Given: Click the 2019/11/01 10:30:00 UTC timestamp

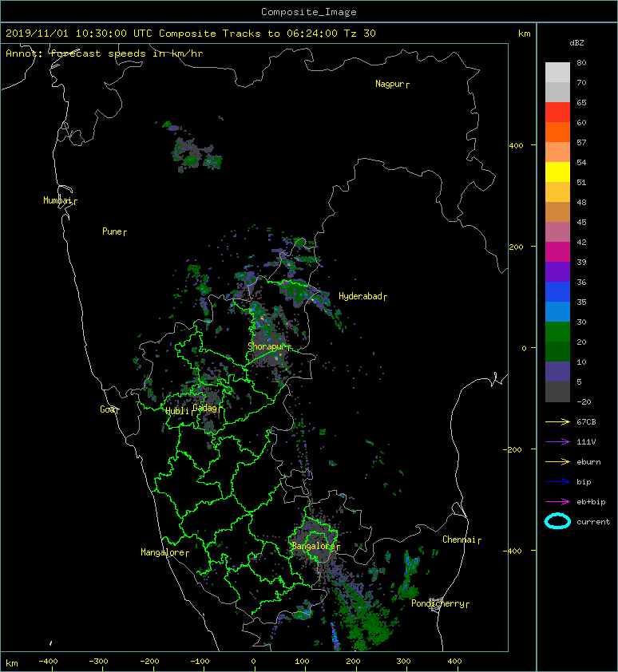Looking at the screenshot, I should (78, 34).
